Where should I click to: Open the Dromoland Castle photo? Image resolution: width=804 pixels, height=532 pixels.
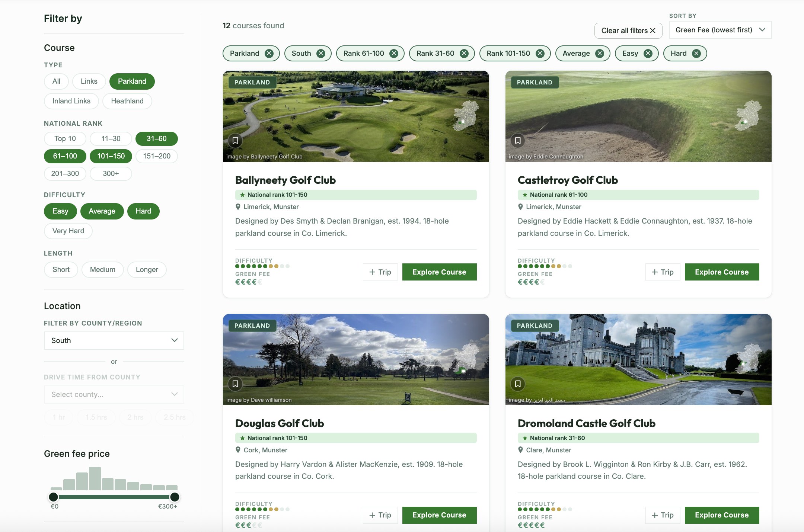coord(638,359)
